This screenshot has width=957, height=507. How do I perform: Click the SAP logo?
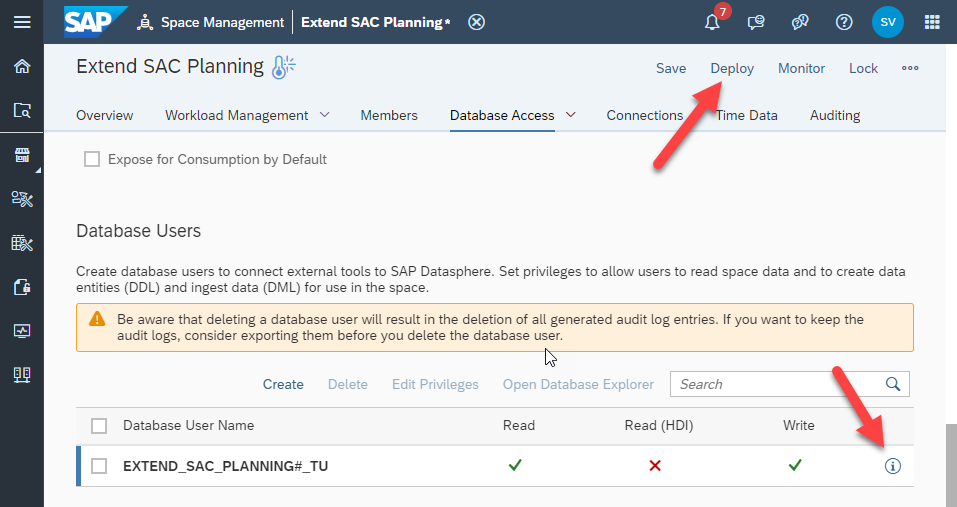tap(95, 22)
